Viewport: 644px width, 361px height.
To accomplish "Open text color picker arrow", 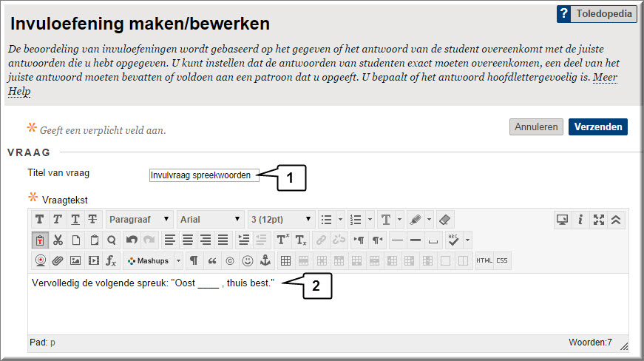I will point(399,220).
